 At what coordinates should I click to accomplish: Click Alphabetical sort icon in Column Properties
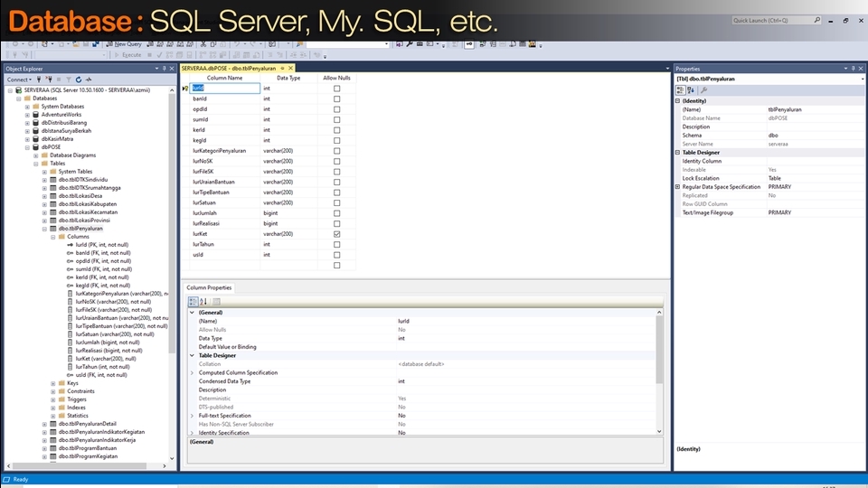pos(203,302)
